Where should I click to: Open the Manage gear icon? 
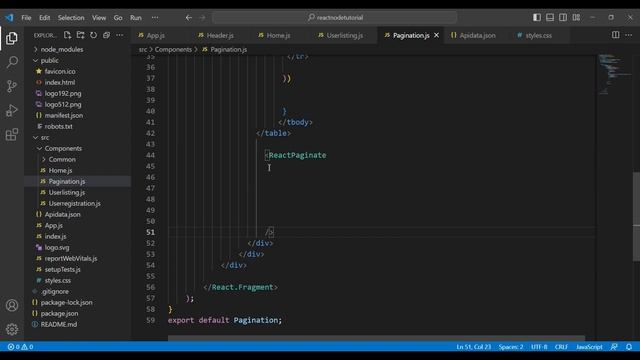(x=12, y=329)
